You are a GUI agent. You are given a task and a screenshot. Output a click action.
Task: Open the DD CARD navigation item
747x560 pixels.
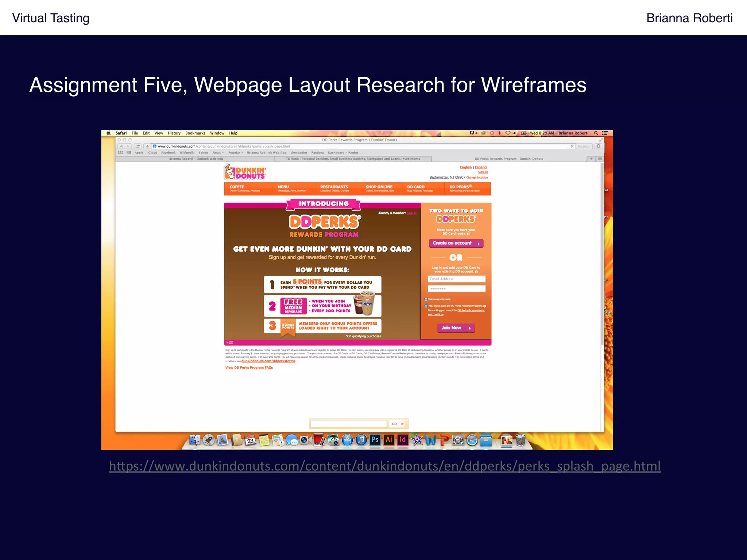click(x=423, y=188)
